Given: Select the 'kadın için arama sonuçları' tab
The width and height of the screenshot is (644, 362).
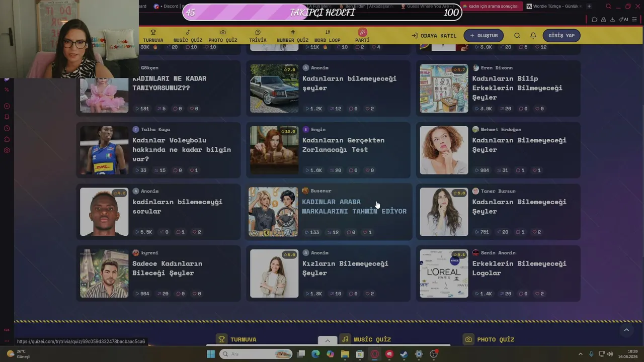Looking at the screenshot, I should (491, 7).
